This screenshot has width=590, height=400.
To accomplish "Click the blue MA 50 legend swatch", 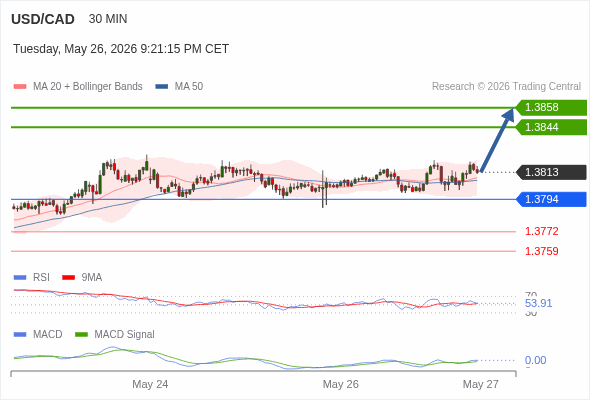I will click(x=162, y=87).
